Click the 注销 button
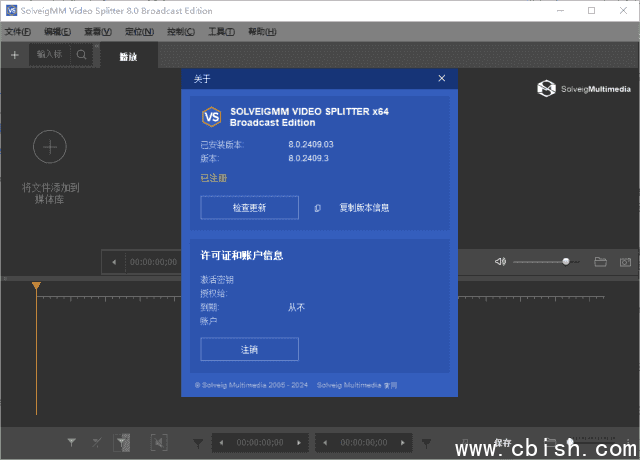Viewport: 640px width, 460px height. click(x=249, y=349)
